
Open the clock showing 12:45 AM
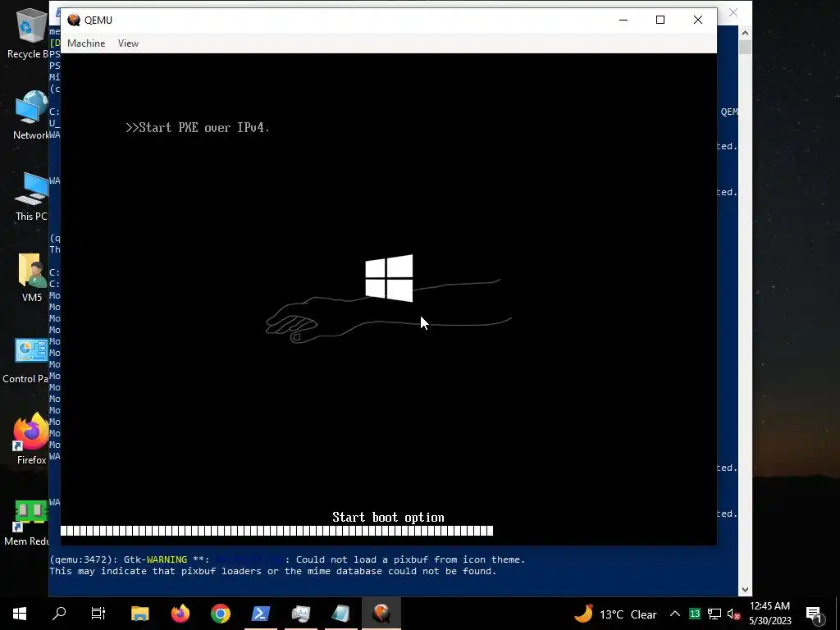point(769,614)
